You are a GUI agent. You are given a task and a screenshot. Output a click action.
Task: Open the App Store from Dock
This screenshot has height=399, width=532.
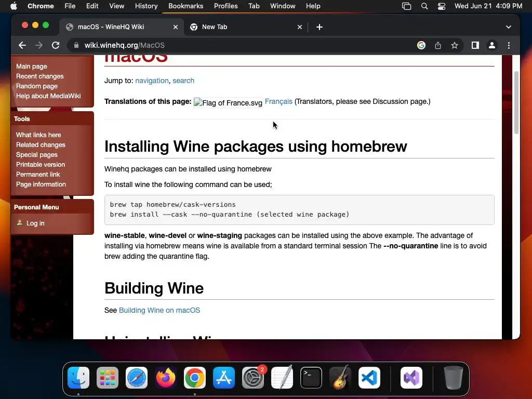[x=224, y=378]
